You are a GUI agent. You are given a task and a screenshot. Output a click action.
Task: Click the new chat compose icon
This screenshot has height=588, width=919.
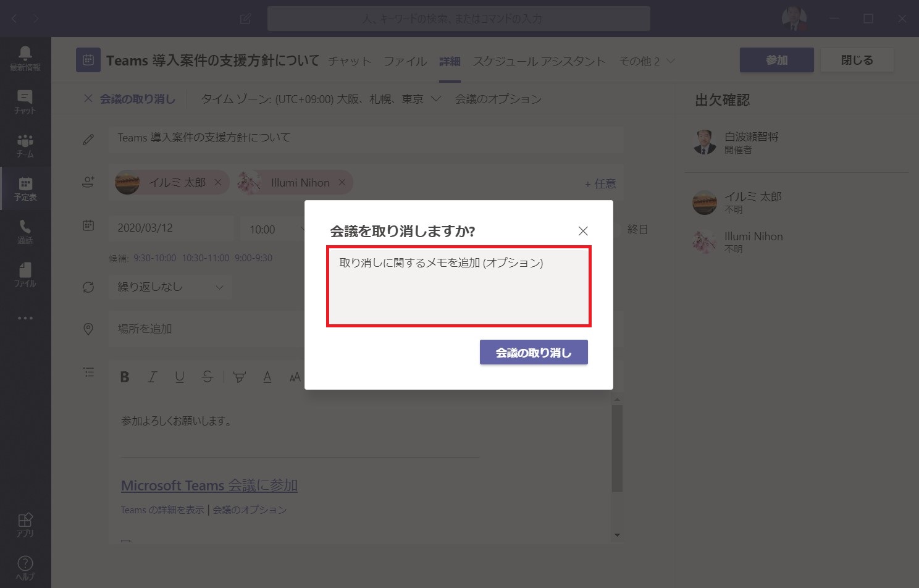[x=245, y=19]
